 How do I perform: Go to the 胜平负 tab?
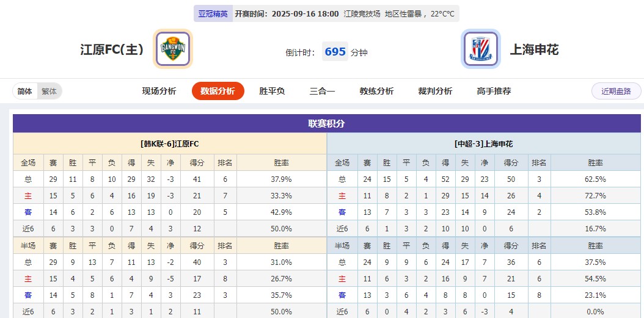pyautogui.click(x=272, y=91)
